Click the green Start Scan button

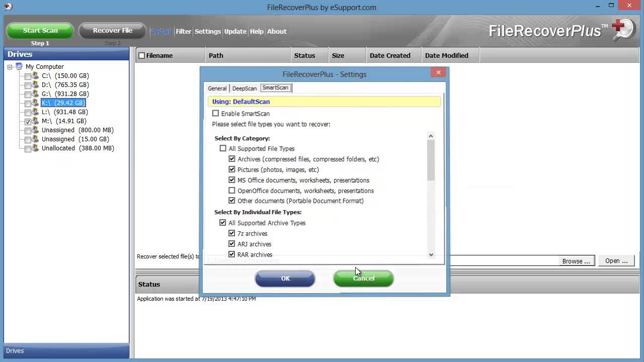40,31
